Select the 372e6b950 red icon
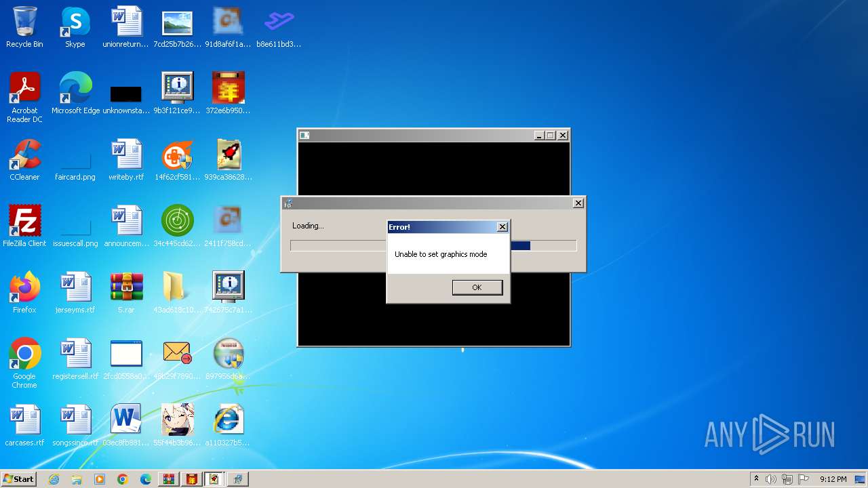The image size is (868, 488). click(228, 94)
